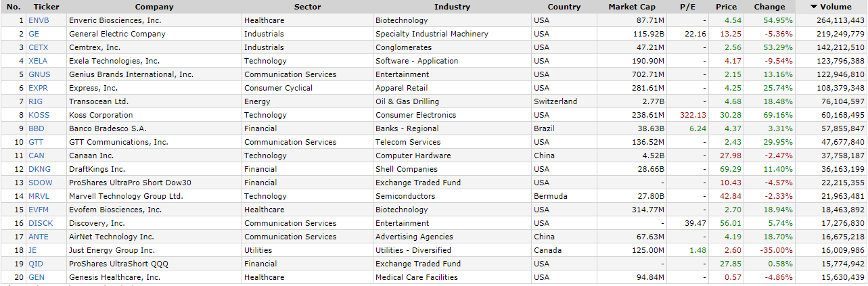
Task: Open the ENVB ticker link
Action: 39,20
